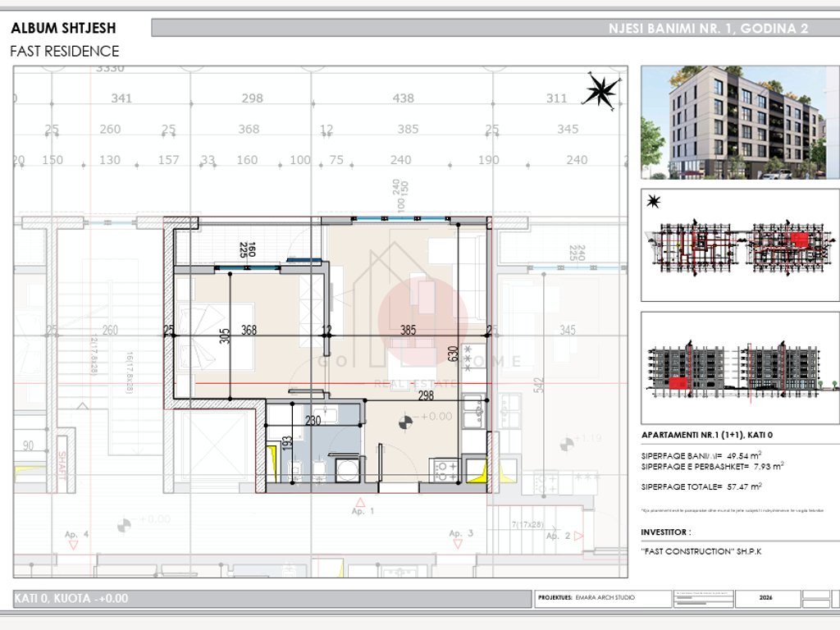Click the KATI 0, KUOTA -+0.00 footer bar

(272, 598)
